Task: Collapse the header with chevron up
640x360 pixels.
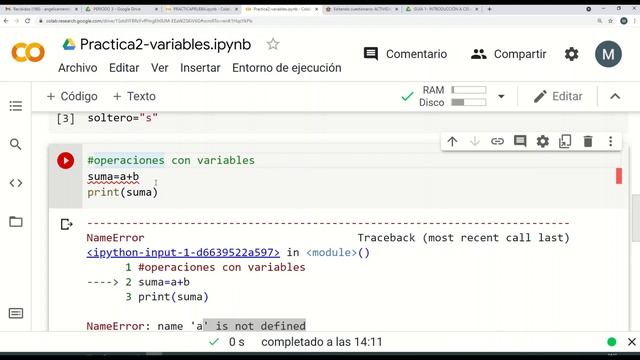Action: tap(615, 97)
